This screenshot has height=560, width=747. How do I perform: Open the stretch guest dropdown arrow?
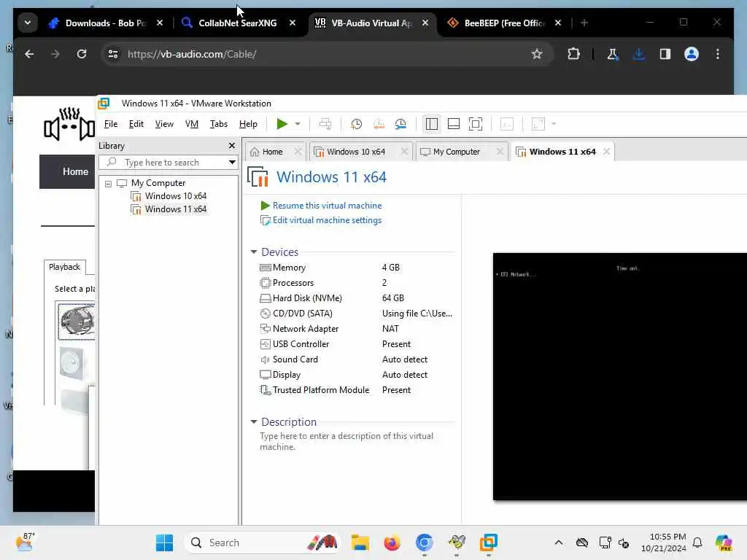click(x=554, y=124)
